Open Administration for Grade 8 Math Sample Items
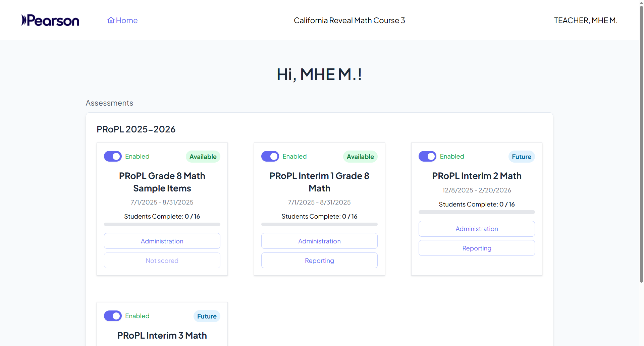 [162, 241]
